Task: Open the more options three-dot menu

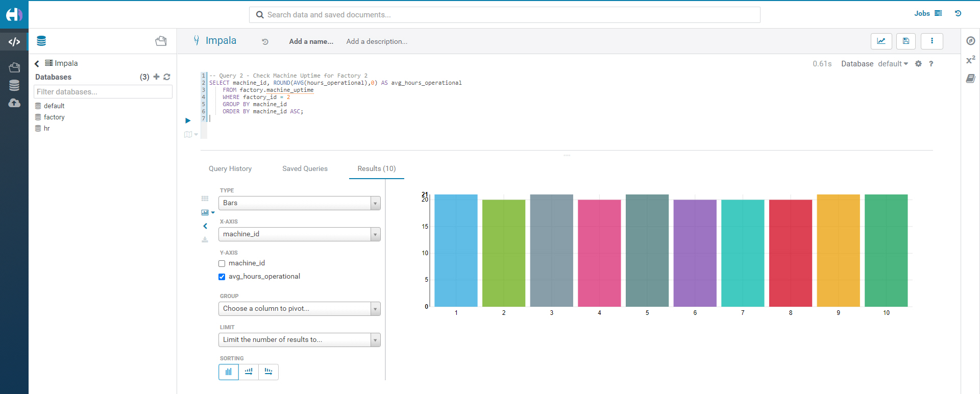Action: pyautogui.click(x=932, y=41)
